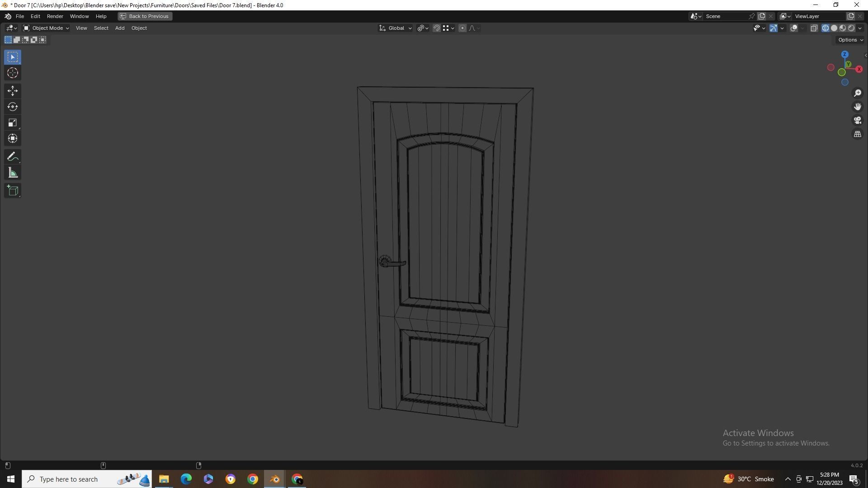Open Global transform orientation dropdown
Screen dimensions: 868x488
pos(396,28)
